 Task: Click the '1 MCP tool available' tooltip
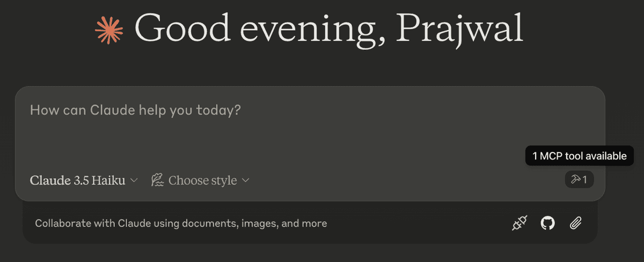coord(580,156)
